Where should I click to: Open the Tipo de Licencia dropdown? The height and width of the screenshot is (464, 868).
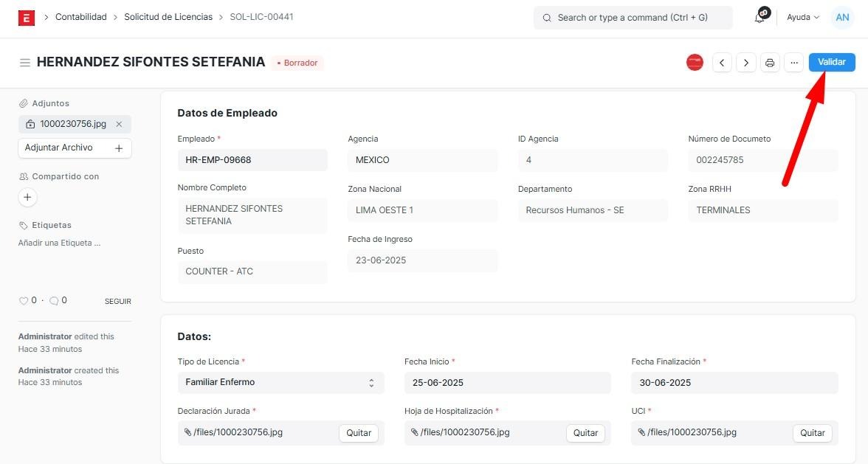280,382
